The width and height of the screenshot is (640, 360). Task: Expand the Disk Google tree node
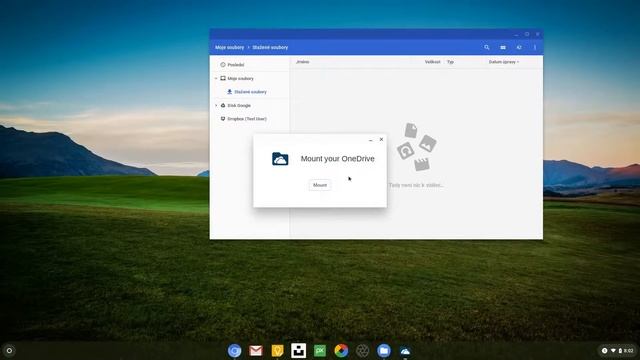(216, 105)
